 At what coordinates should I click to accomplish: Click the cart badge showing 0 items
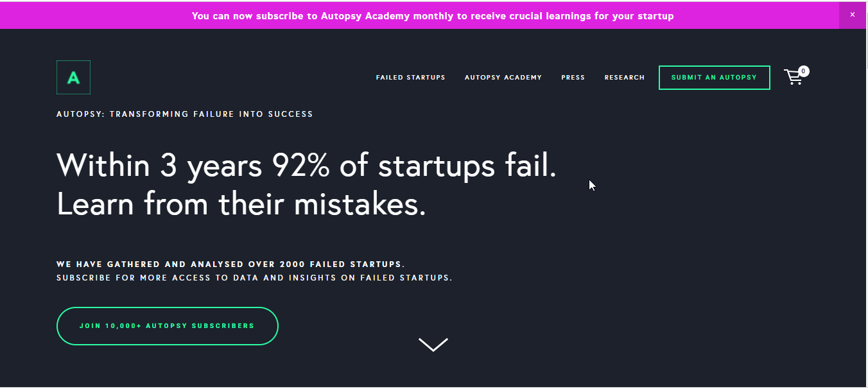click(x=803, y=71)
